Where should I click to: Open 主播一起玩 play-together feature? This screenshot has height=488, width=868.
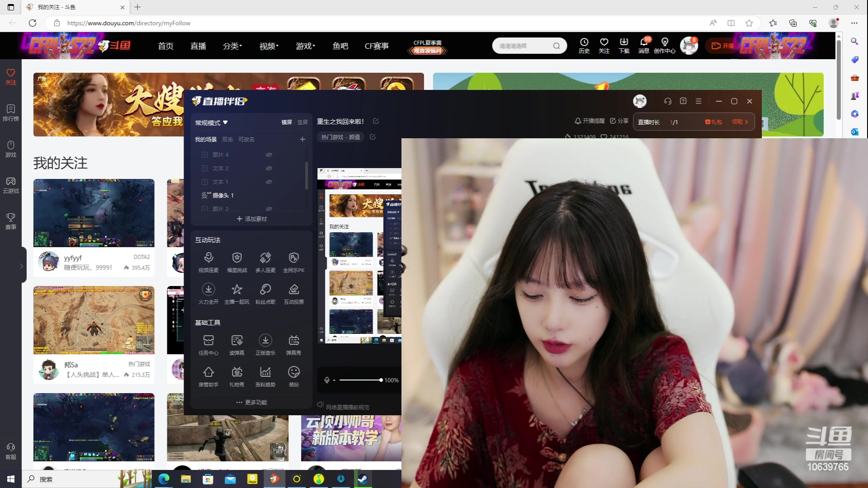point(237,294)
